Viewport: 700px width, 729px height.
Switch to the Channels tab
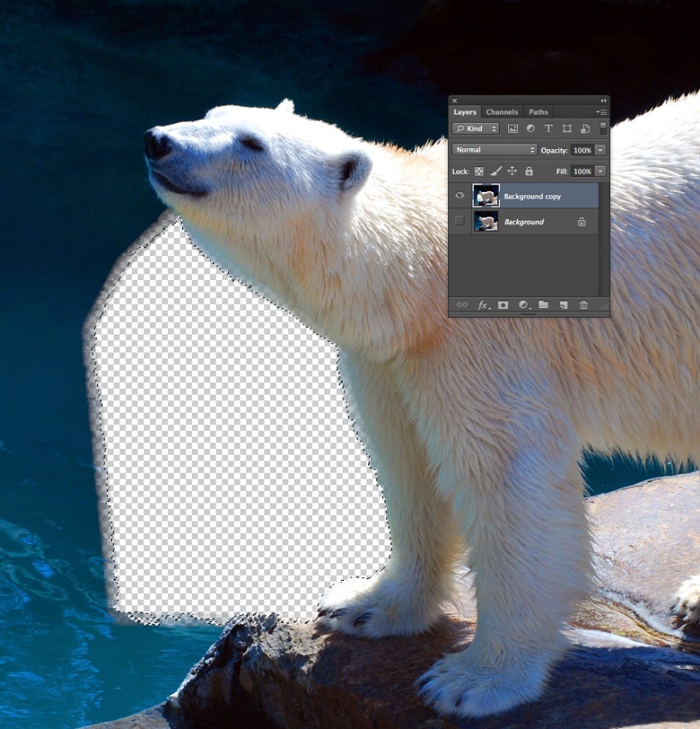[x=502, y=112]
